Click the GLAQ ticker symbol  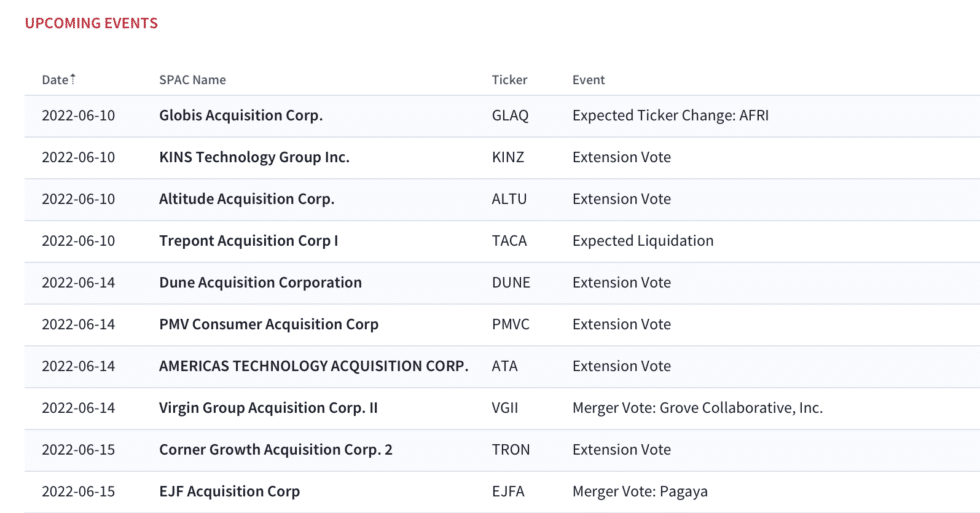tap(510, 116)
